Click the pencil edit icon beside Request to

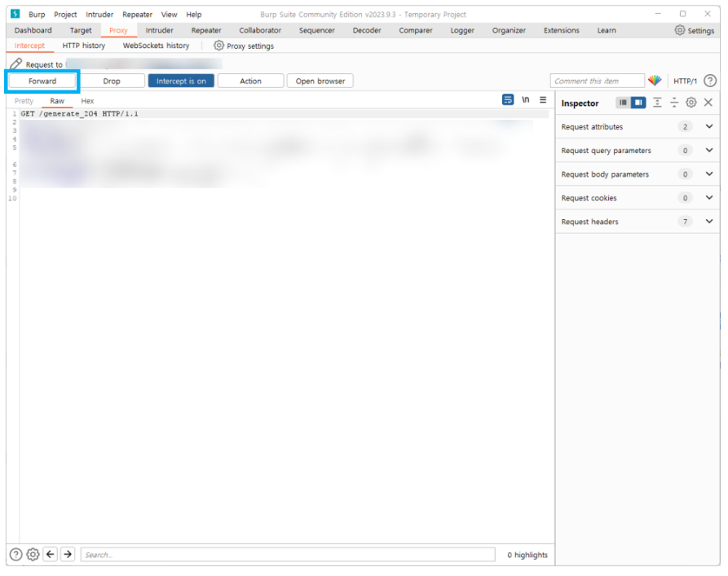16,64
